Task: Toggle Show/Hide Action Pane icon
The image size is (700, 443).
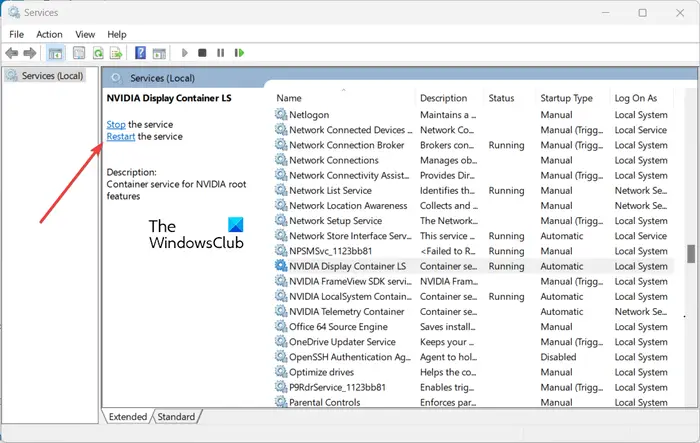Action: tap(159, 54)
